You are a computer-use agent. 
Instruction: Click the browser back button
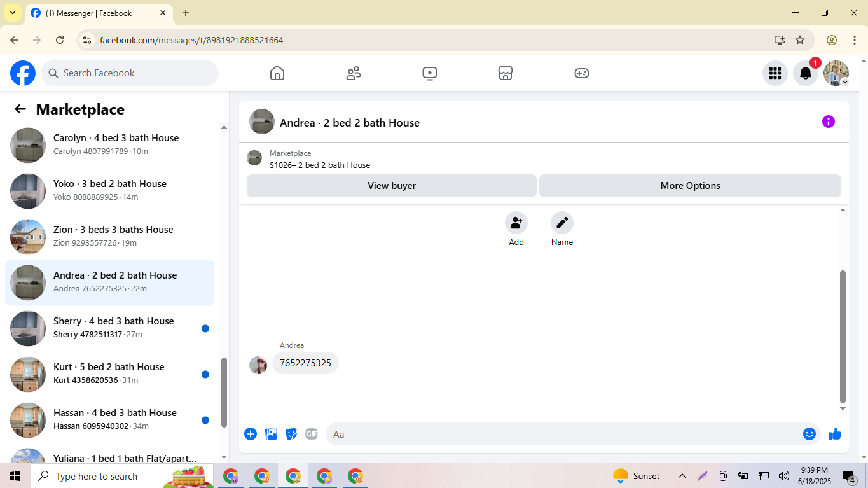pyautogui.click(x=14, y=40)
